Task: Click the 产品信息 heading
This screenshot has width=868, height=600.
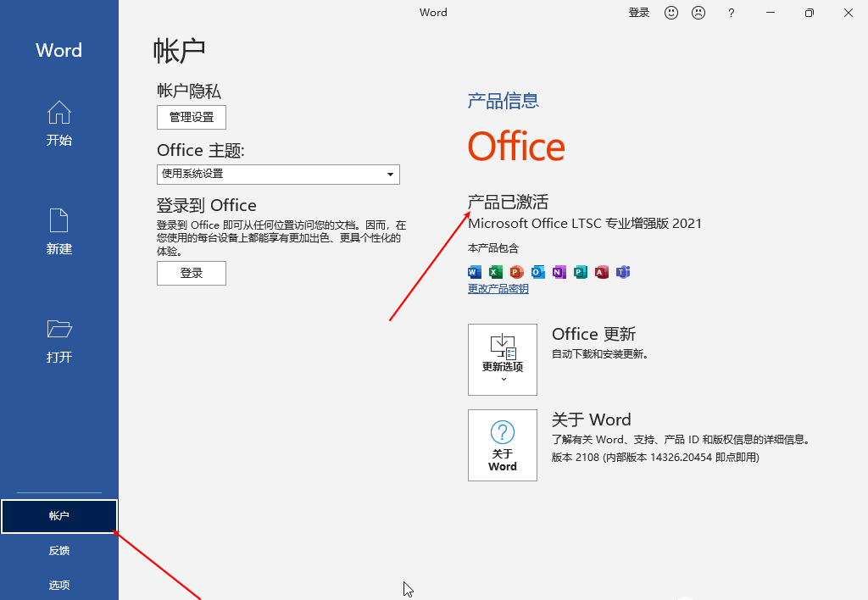Action: (x=503, y=101)
